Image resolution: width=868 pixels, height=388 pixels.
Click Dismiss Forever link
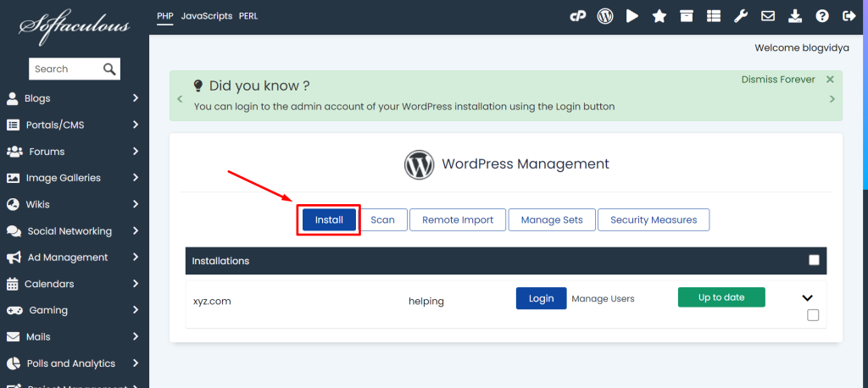tap(778, 80)
